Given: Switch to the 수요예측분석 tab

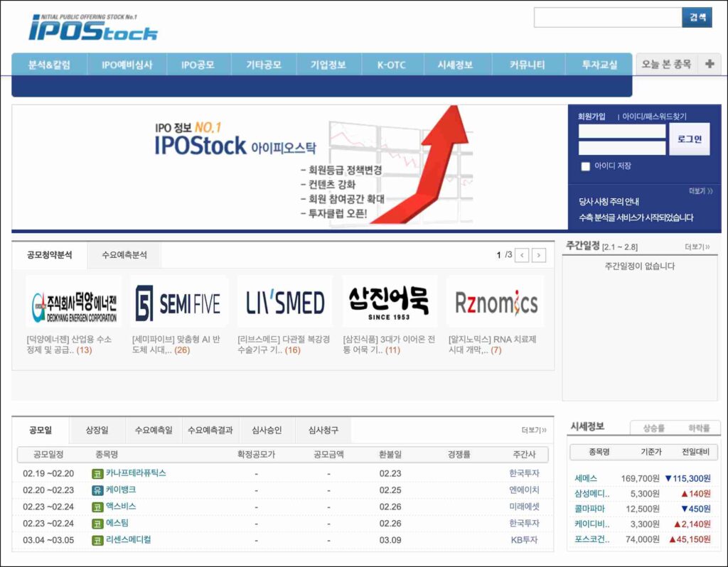Looking at the screenshot, I should pyautogui.click(x=124, y=255).
